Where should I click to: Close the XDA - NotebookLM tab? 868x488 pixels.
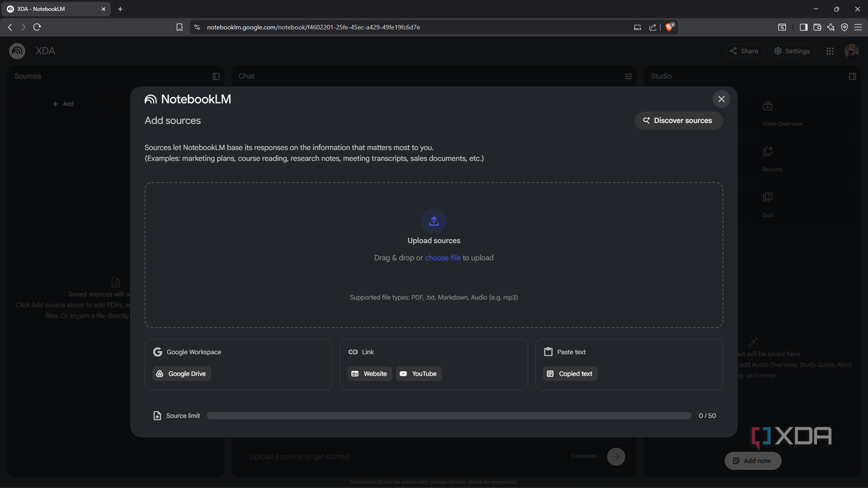[104, 9]
